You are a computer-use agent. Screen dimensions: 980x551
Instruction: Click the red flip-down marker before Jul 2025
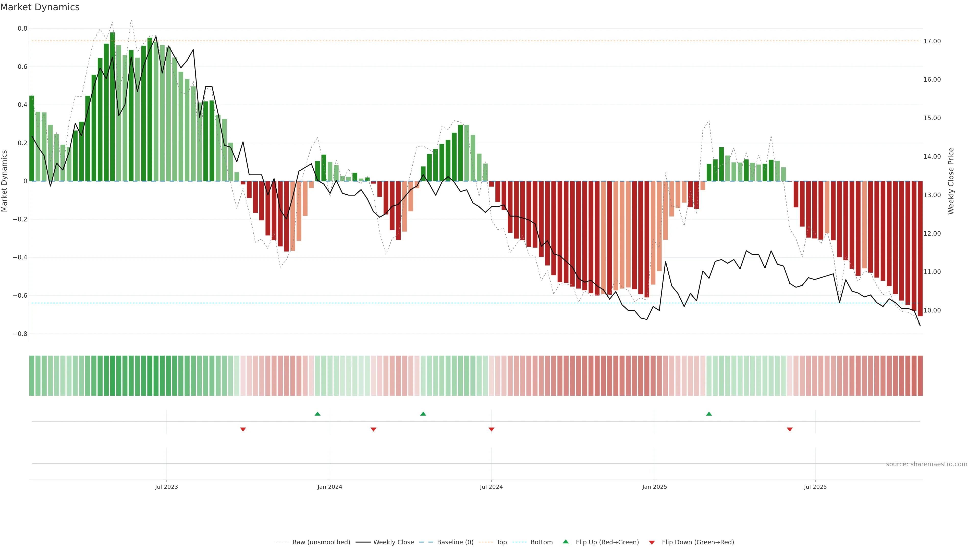(x=790, y=429)
